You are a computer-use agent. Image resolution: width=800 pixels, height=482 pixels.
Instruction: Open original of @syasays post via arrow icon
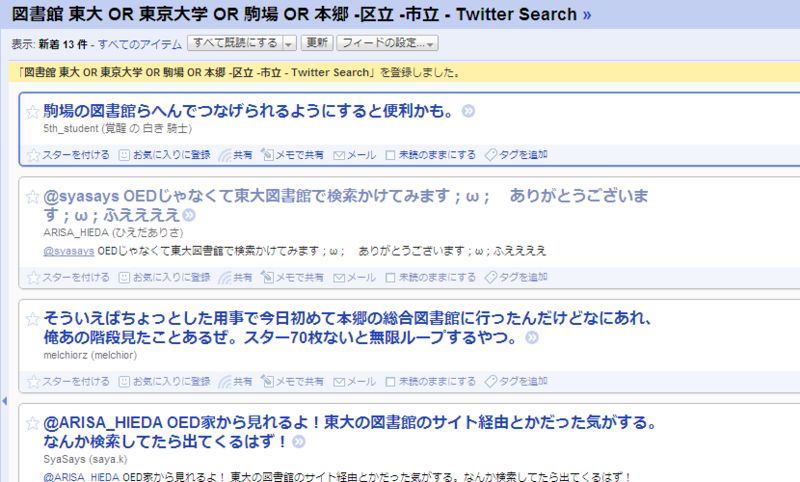189,216
